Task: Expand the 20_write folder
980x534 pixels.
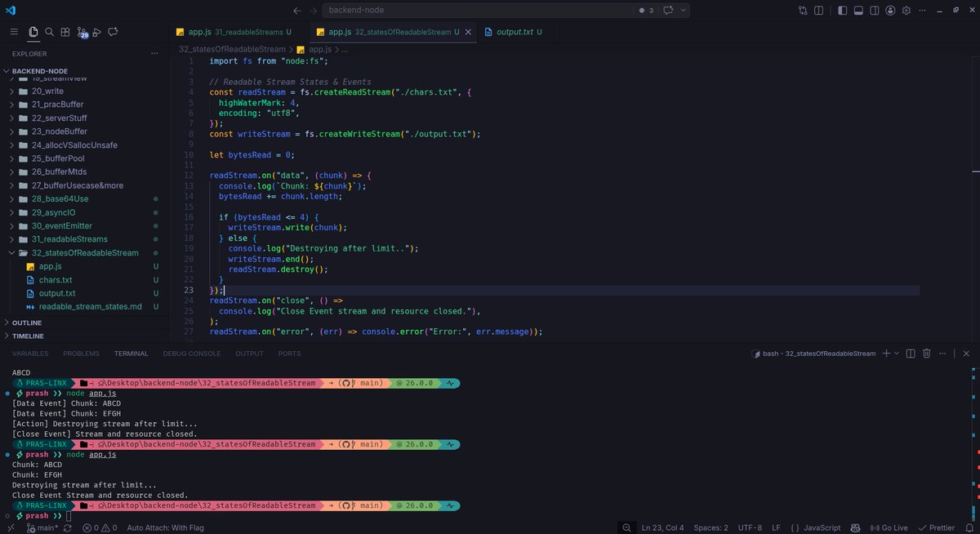Action: pyautogui.click(x=83, y=91)
